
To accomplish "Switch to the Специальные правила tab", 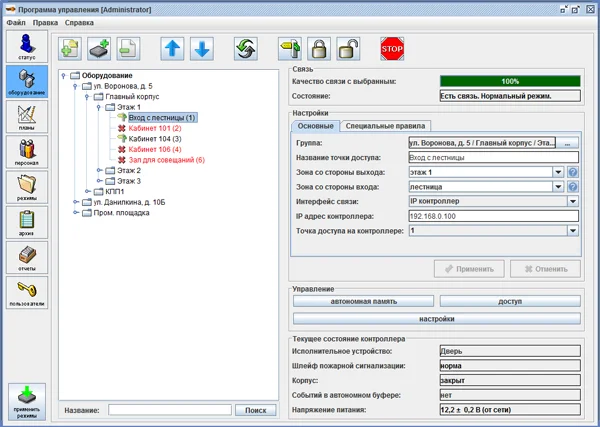I will 385,126.
